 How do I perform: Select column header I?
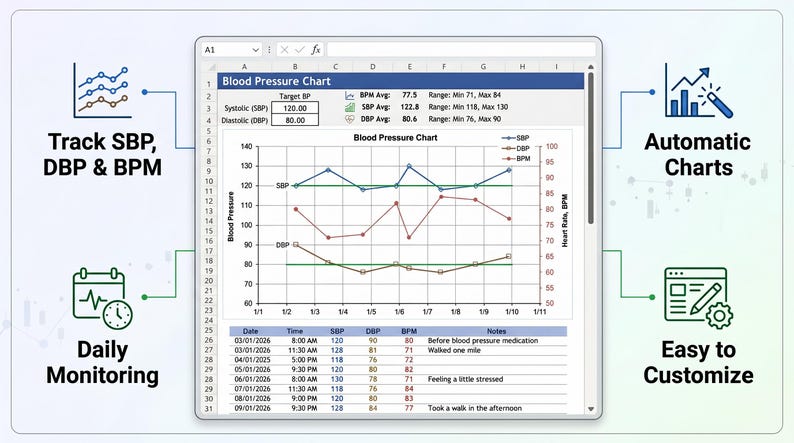[x=557, y=67]
